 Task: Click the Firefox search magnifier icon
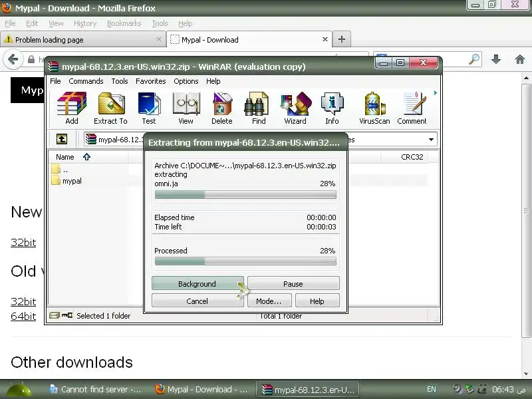[x=474, y=59]
